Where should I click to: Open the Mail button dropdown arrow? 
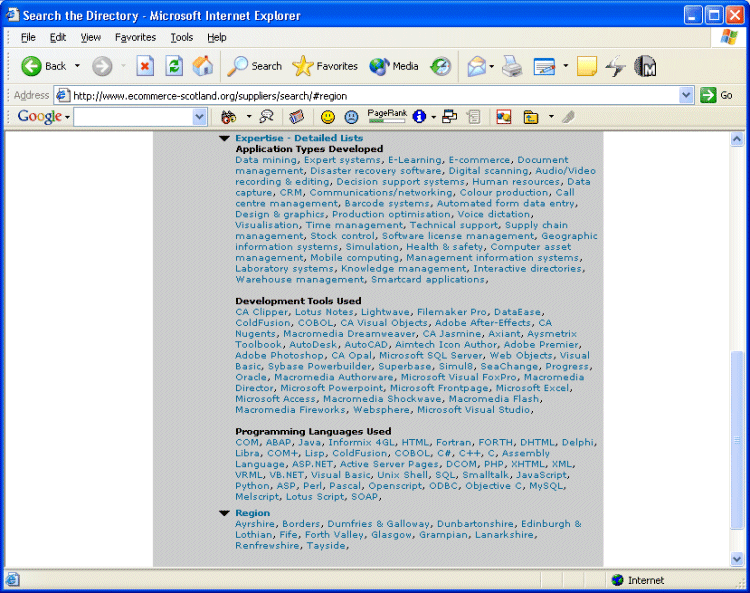coord(492,66)
